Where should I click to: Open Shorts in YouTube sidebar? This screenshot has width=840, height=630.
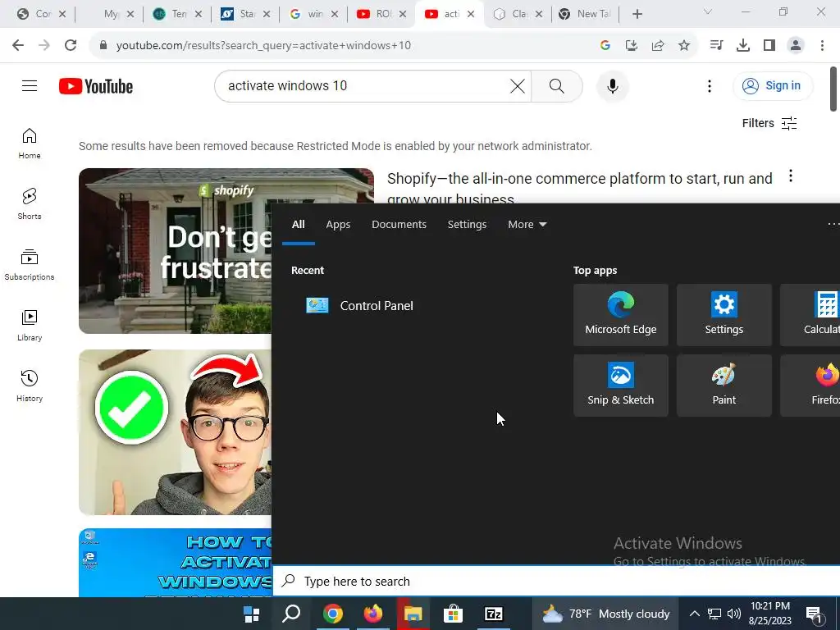click(30, 204)
